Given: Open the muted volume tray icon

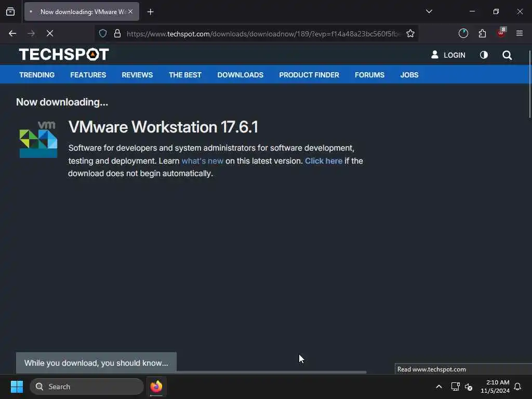Looking at the screenshot, I should pos(469,387).
